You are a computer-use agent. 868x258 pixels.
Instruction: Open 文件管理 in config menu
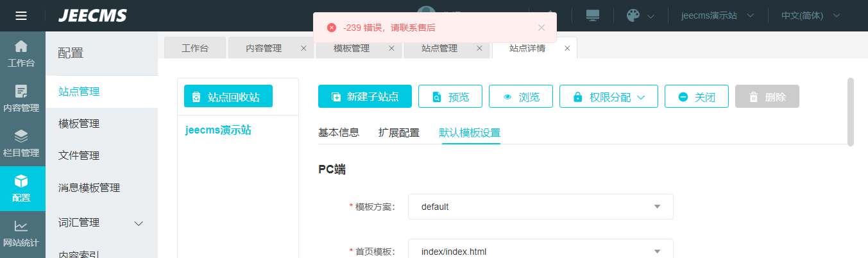tap(101, 155)
